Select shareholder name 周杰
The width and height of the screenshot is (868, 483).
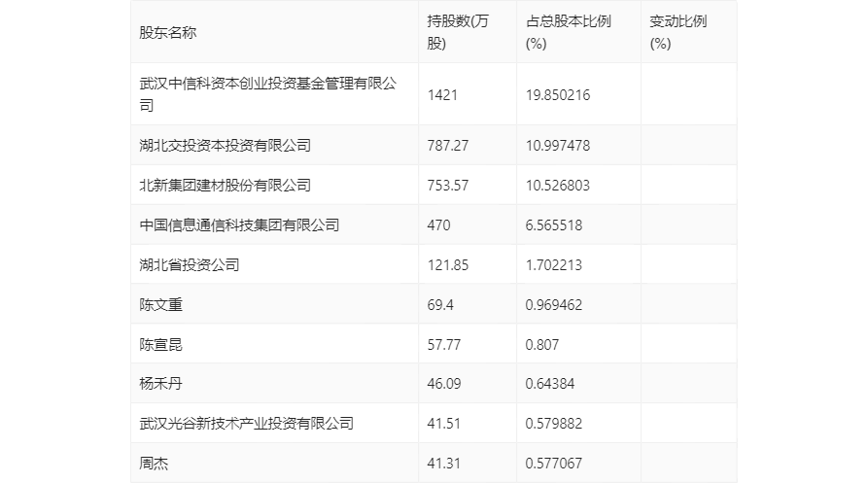point(154,464)
